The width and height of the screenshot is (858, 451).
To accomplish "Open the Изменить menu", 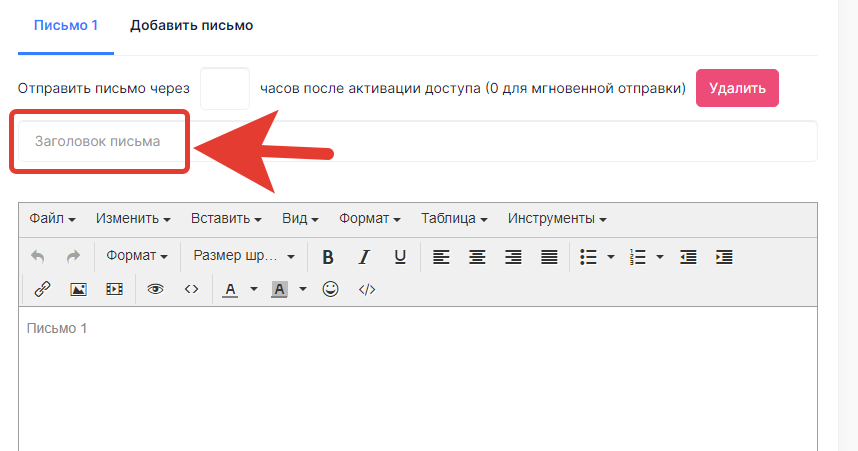I will click(x=133, y=218).
